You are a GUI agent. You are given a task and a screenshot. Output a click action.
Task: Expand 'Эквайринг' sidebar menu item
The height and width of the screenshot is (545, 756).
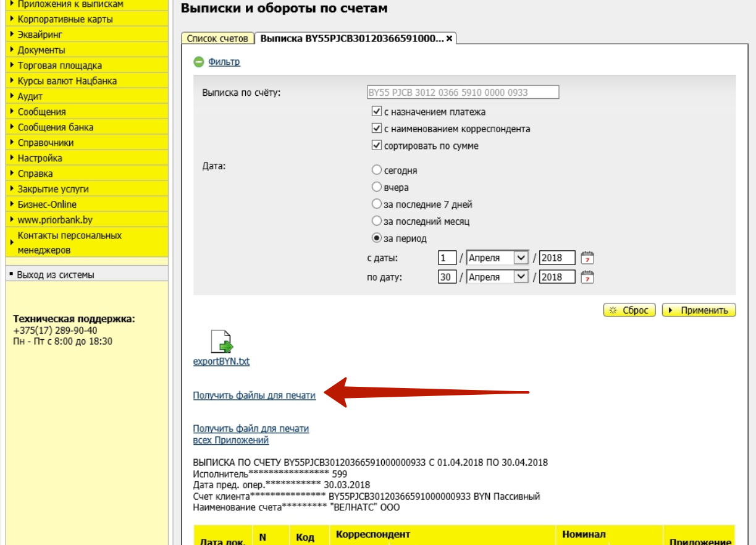40,35
